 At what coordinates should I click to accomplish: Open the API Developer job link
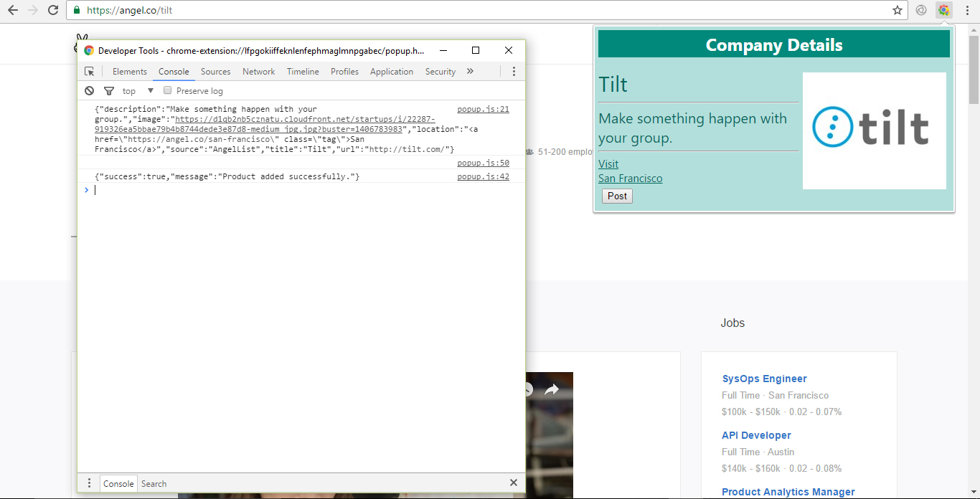[x=756, y=435]
